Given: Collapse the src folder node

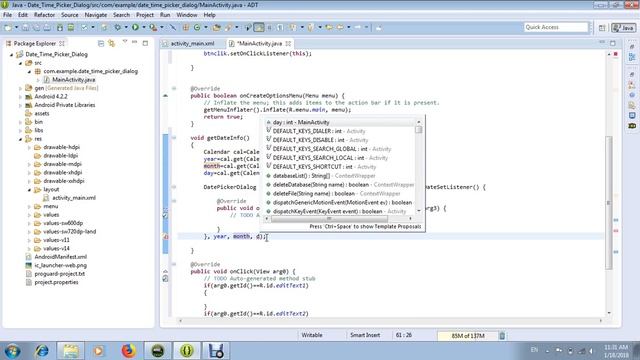Looking at the screenshot, I should pyautogui.click(x=20, y=63).
